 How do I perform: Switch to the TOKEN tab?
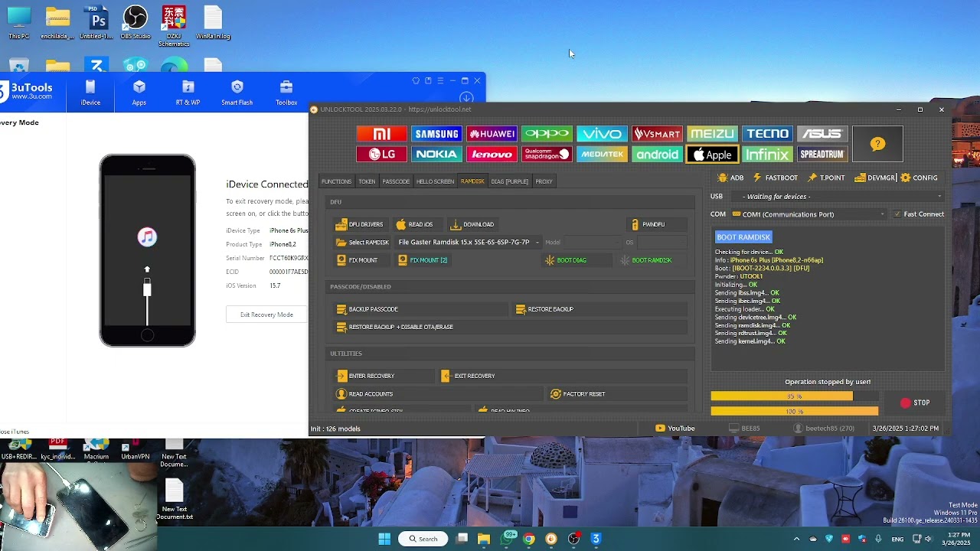367,181
